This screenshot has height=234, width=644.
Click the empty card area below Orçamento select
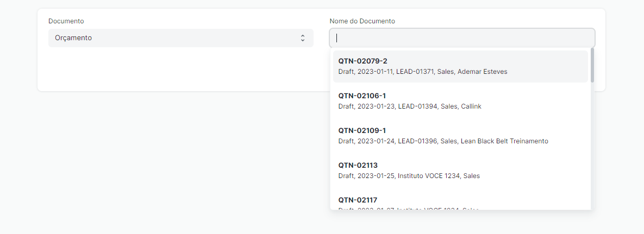(181, 69)
